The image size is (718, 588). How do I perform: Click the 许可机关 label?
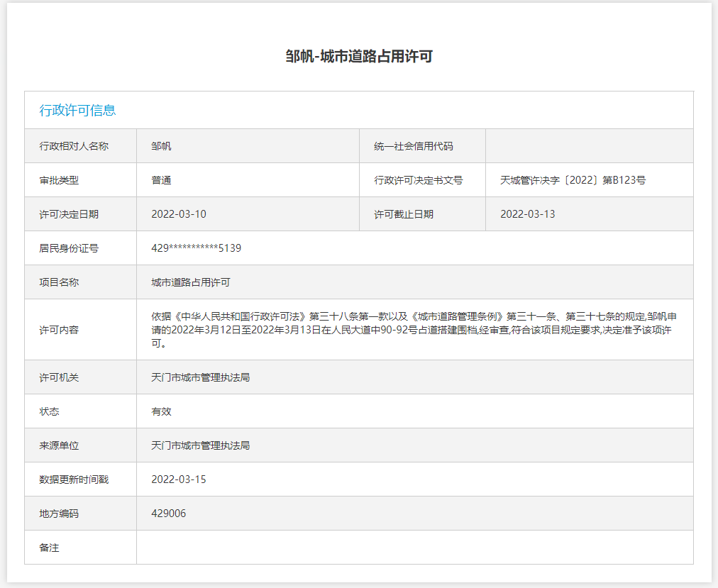click(x=59, y=377)
